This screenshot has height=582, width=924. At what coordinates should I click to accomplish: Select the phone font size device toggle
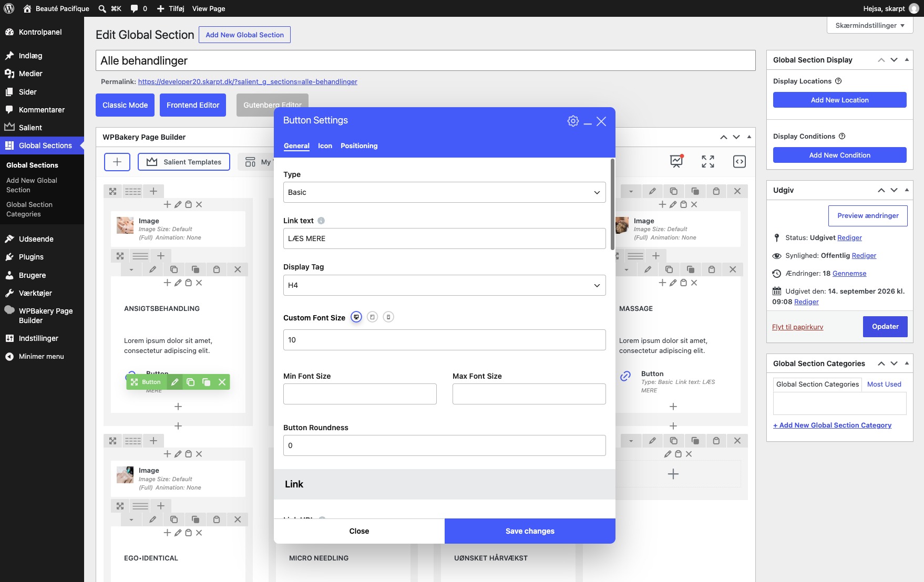[388, 317]
